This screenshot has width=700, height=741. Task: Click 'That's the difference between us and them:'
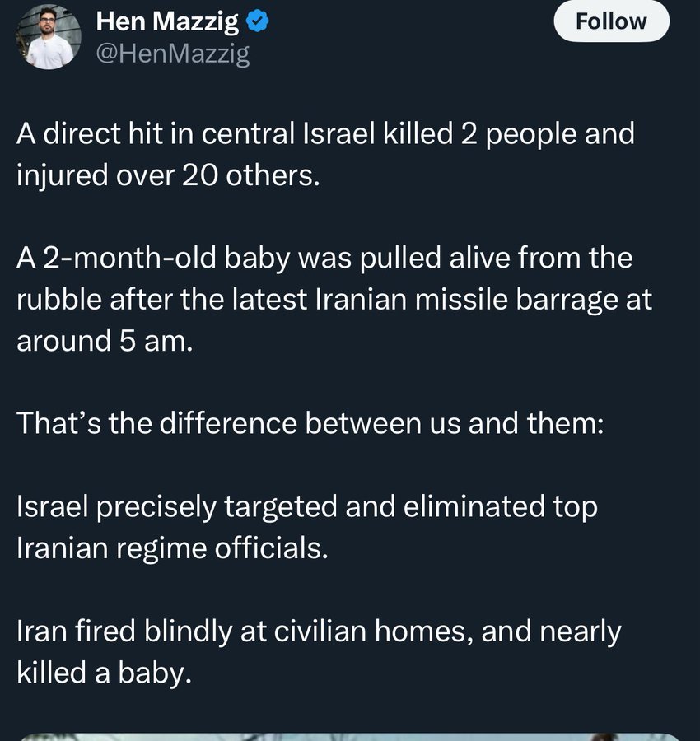point(310,423)
